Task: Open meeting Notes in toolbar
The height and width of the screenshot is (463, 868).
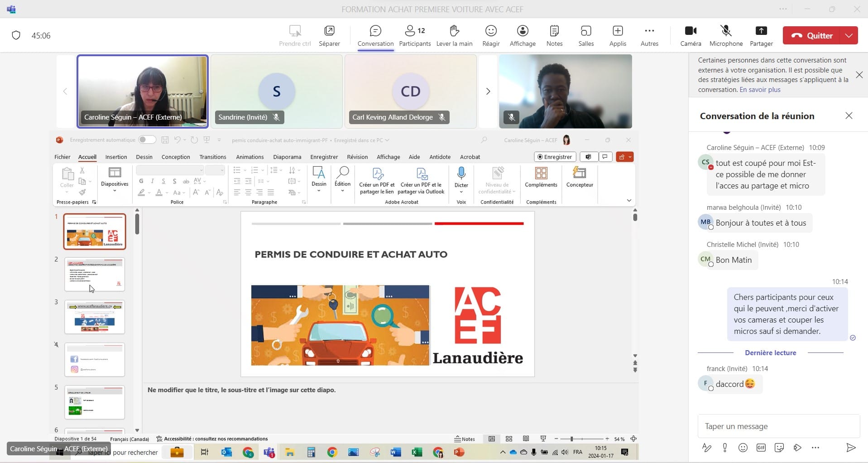Action: [554, 36]
